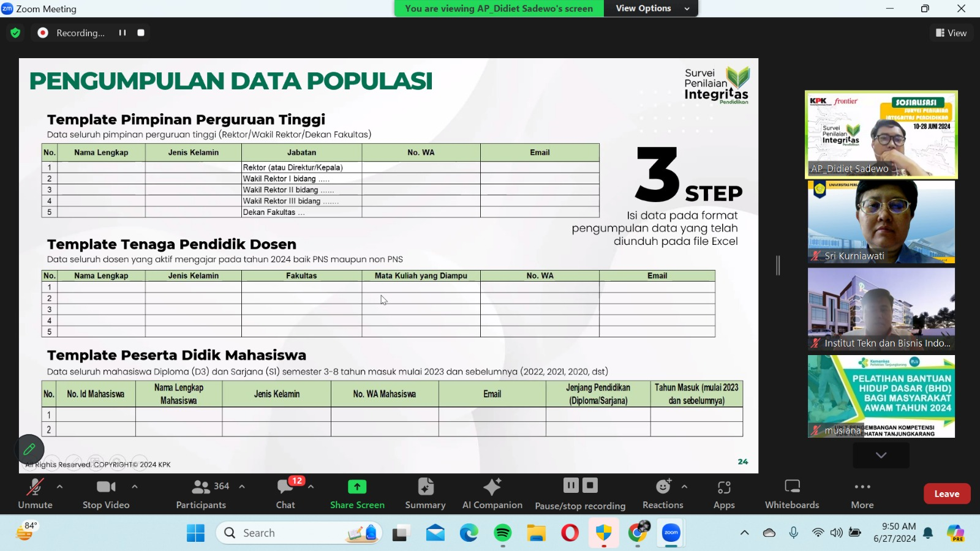Viewport: 980px width, 551px height.
Task: Open Mail app from taskbar
Action: point(435,533)
